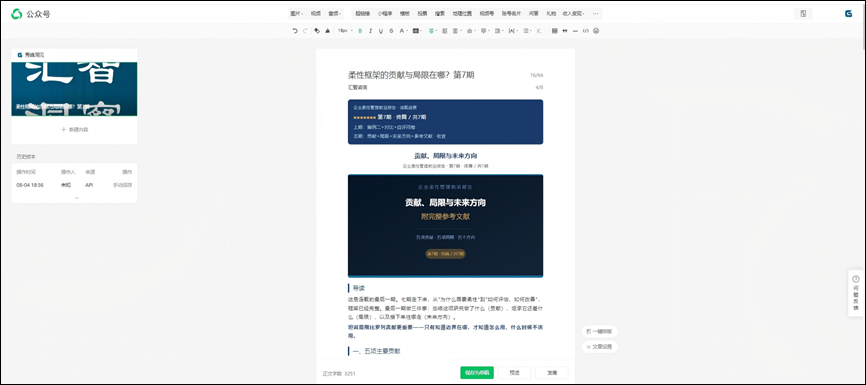
Task: Click the phone preview icon top right
Action: tap(803, 14)
